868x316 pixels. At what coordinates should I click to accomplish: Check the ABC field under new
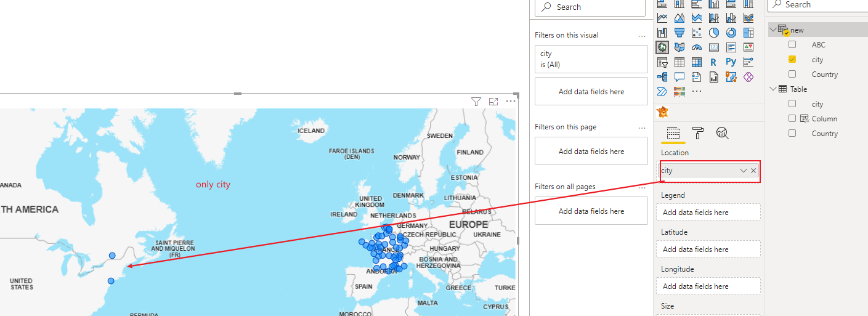pos(792,44)
